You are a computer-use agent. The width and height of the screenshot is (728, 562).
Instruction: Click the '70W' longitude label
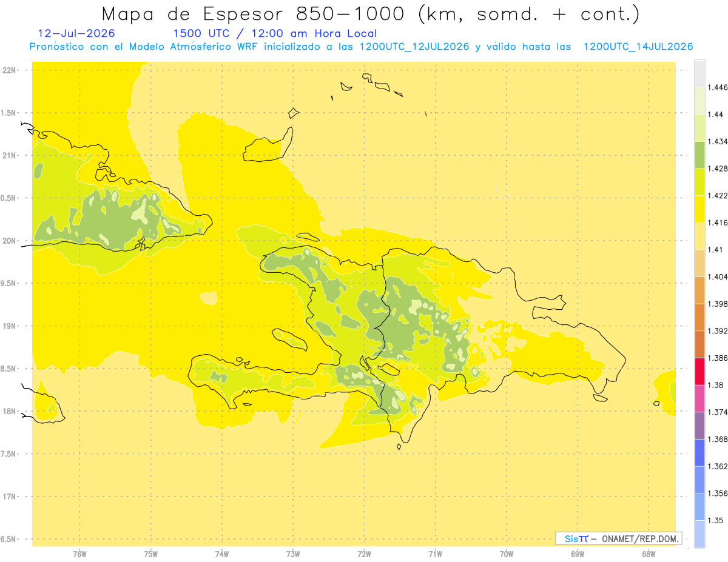507,554
